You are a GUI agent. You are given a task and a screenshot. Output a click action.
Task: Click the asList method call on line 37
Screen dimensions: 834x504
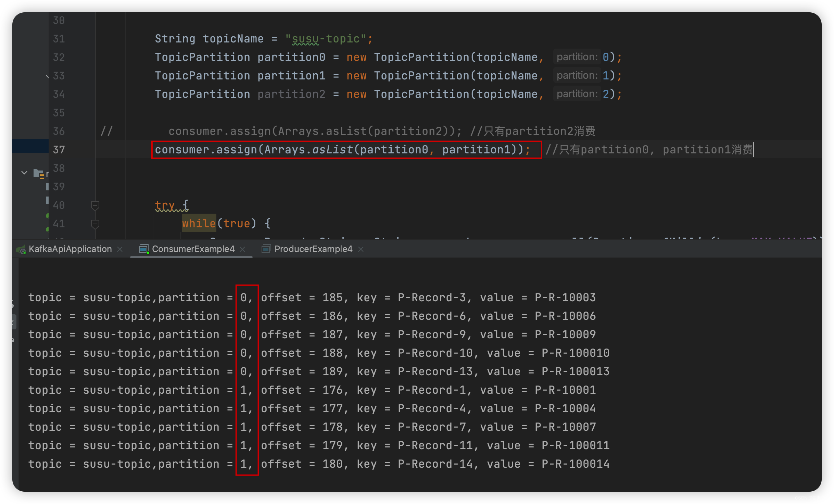point(332,150)
